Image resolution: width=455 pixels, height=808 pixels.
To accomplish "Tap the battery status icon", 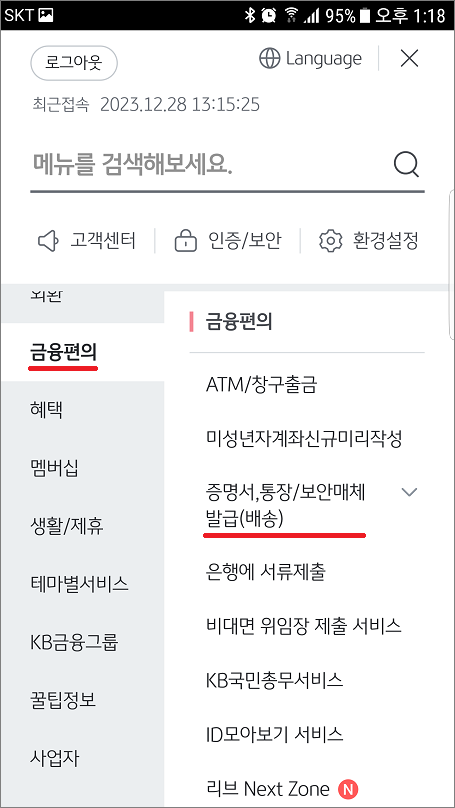I will pyautogui.click(x=365, y=15).
